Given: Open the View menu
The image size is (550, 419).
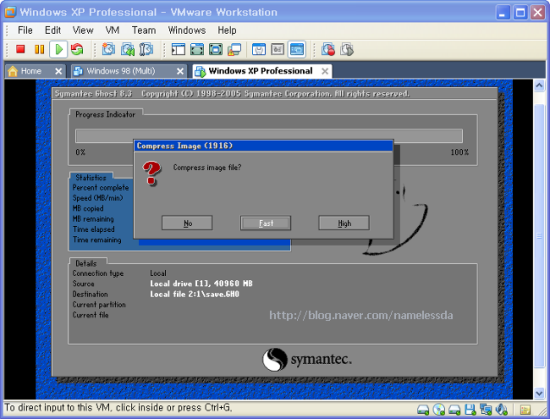Looking at the screenshot, I should pos(83,30).
